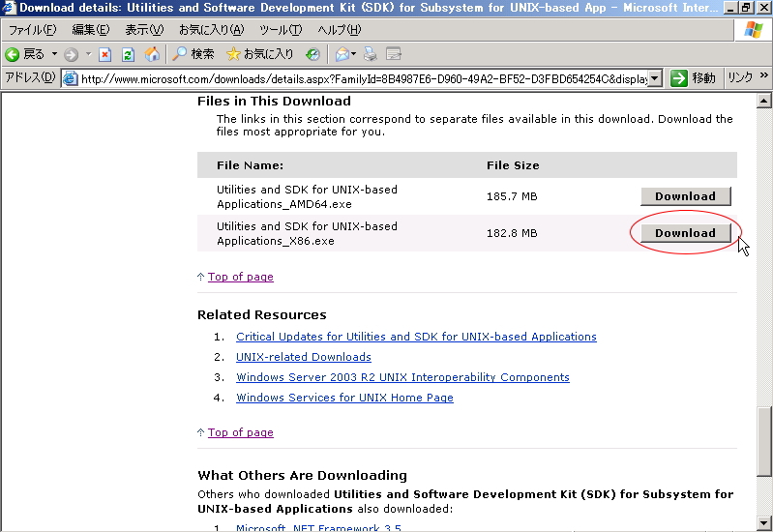Viewport: 773px width, 532px height.
Task: Click the File Size column header
Action: tap(513, 165)
